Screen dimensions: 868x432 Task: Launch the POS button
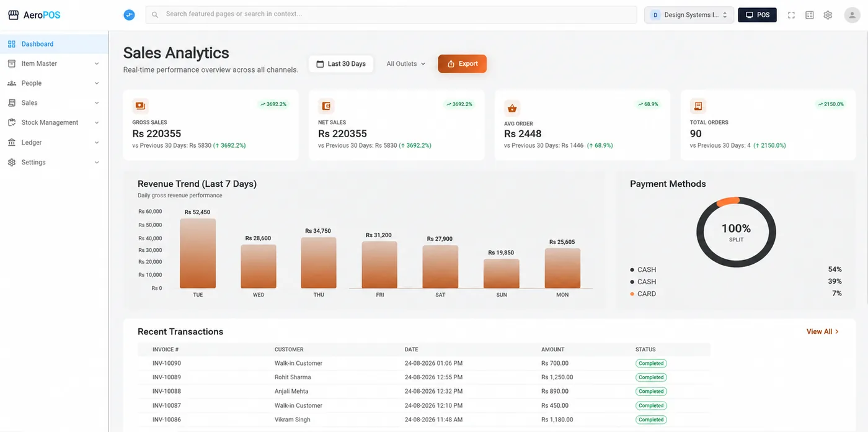757,15
